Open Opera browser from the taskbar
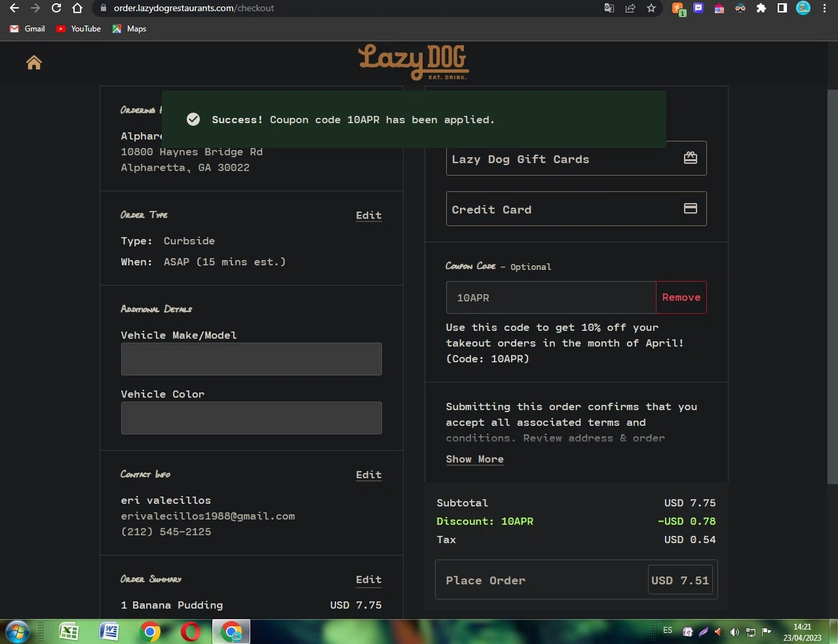The width and height of the screenshot is (838, 644). coord(191,632)
